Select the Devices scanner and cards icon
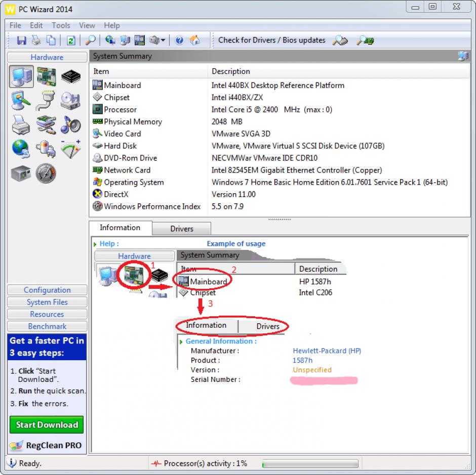 46,124
